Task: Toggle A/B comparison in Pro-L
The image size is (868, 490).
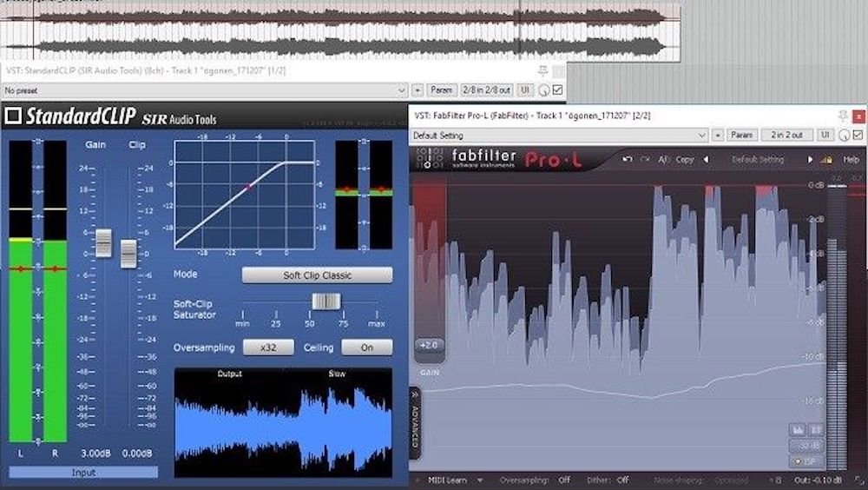Action: click(x=664, y=160)
